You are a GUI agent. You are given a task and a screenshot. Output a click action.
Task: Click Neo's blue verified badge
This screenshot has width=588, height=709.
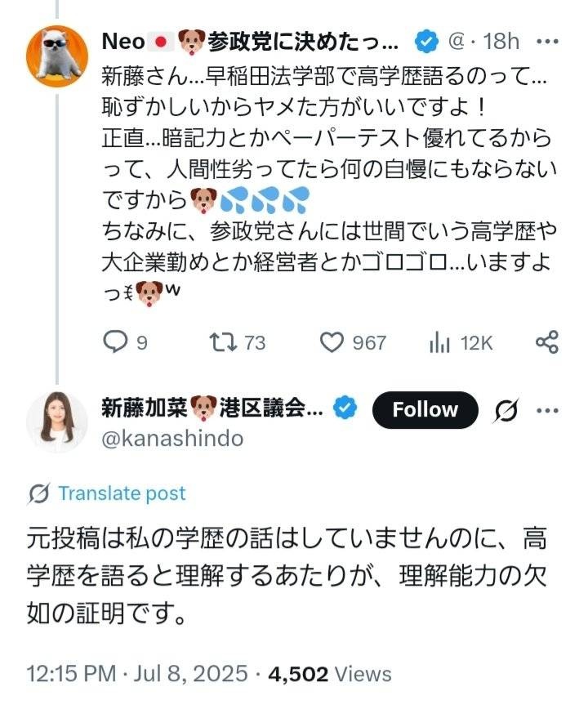[425, 39]
